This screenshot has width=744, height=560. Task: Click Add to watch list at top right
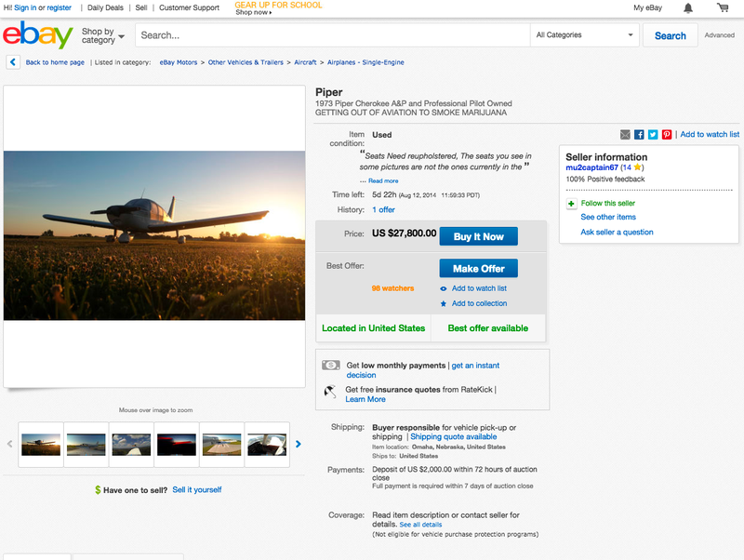[x=710, y=134]
